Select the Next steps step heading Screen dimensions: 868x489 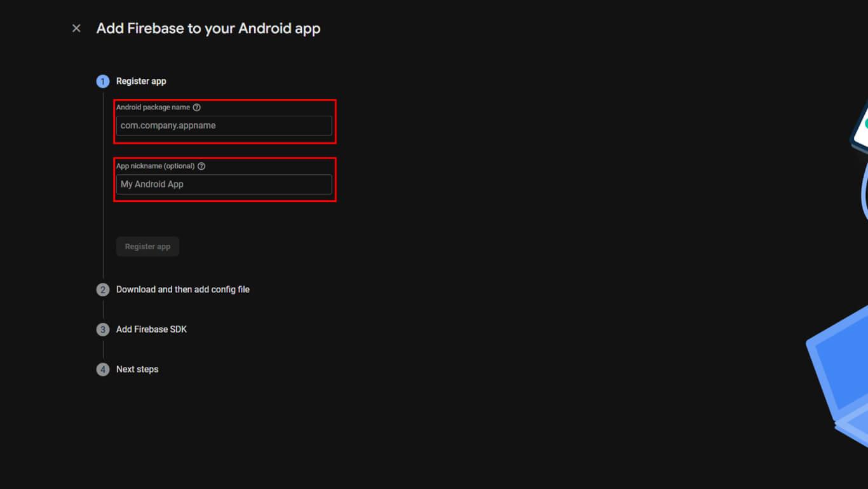click(x=137, y=369)
